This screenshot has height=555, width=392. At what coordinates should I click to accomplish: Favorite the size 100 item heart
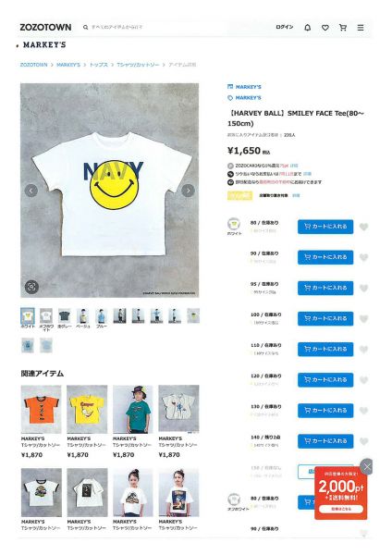pos(363,319)
